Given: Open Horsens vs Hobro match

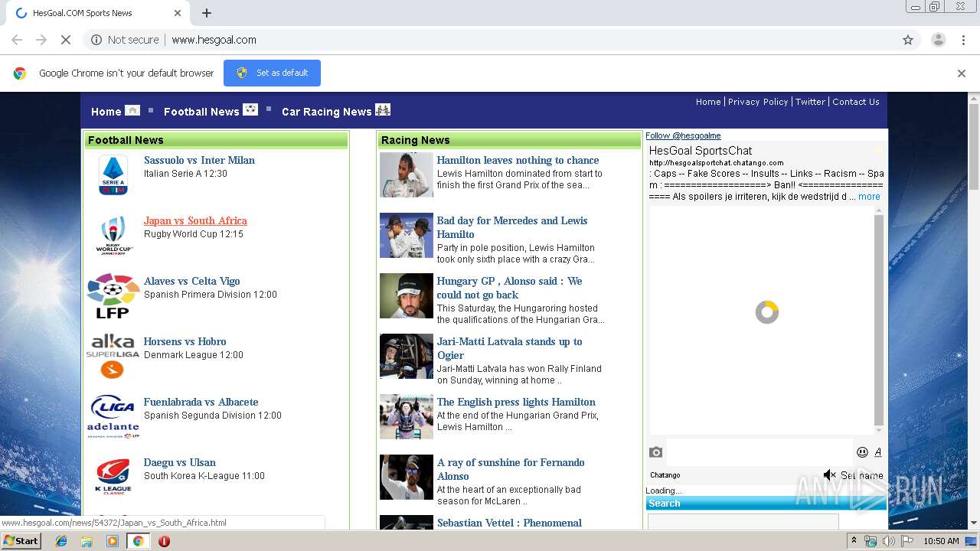Looking at the screenshot, I should pos(185,341).
